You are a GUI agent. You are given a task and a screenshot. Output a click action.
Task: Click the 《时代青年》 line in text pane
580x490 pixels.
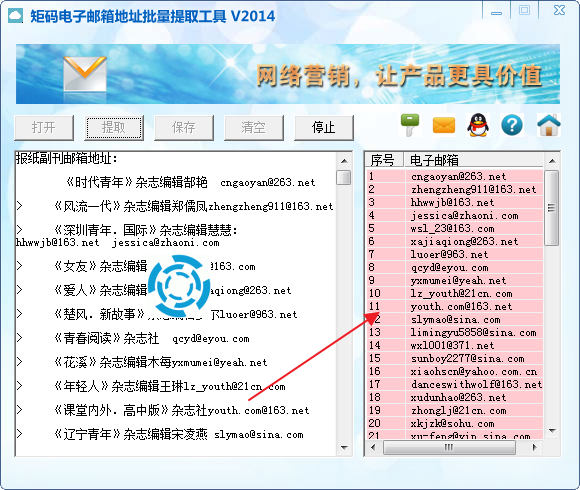click(x=190, y=182)
